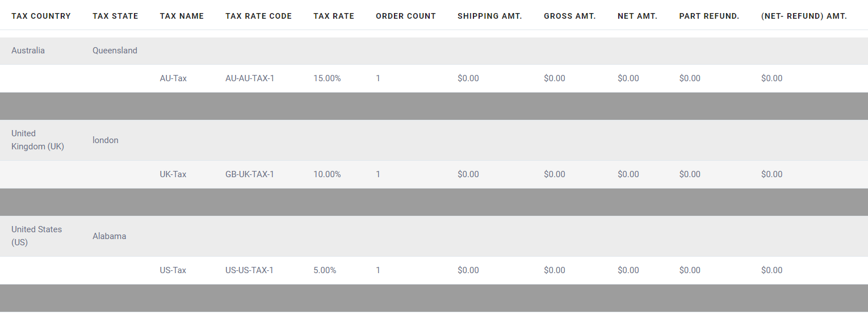Select the United Kingdom (UK) cell
Viewport: 868px width, 318px height.
tap(37, 140)
